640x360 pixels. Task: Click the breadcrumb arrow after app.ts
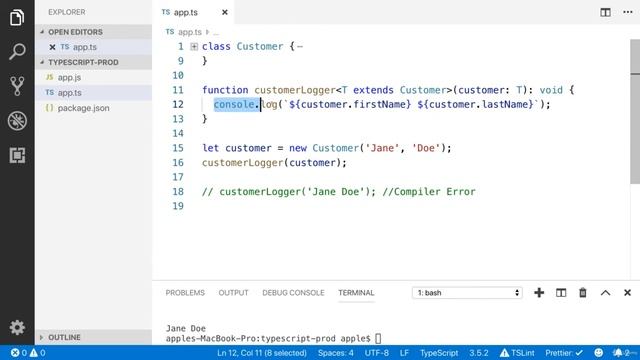pos(207,32)
